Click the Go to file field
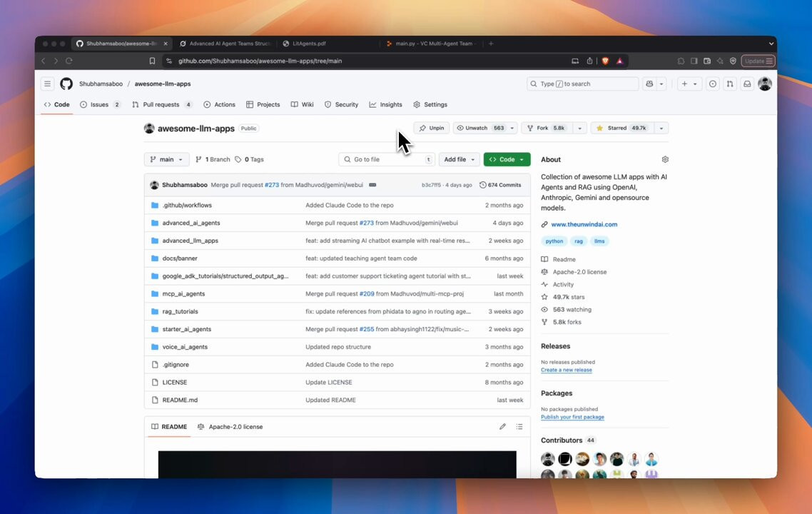812x514 pixels. pos(386,159)
